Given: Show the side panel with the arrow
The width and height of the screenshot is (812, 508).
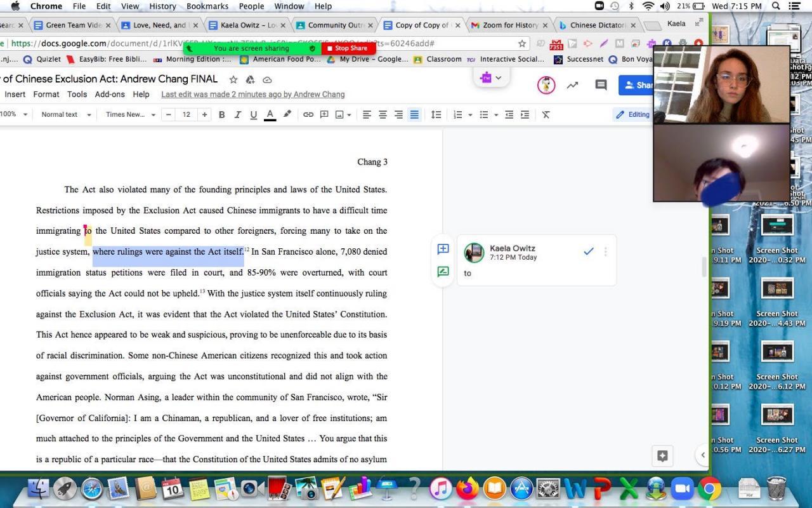Looking at the screenshot, I should (703, 455).
